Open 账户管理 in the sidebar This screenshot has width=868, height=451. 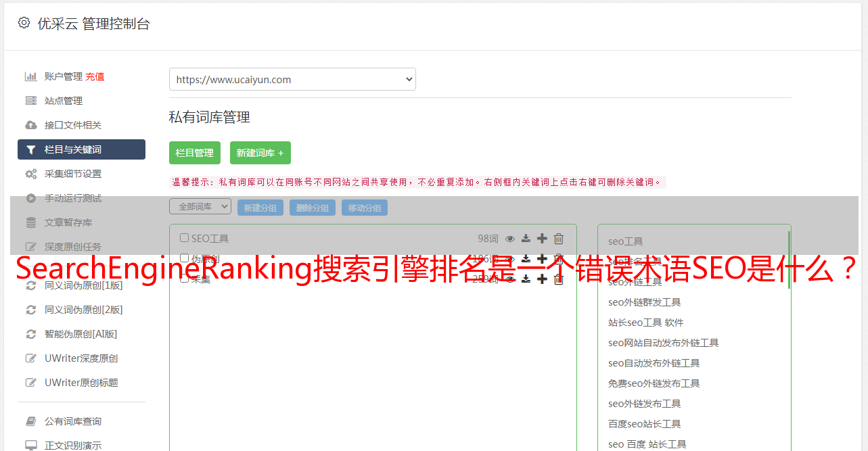click(x=64, y=76)
